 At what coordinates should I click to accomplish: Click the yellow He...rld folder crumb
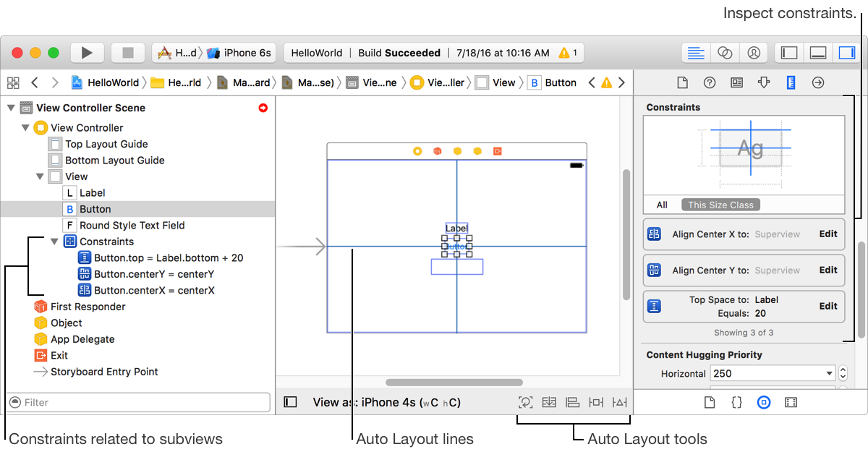pyautogui.click(x=176, y=82)
